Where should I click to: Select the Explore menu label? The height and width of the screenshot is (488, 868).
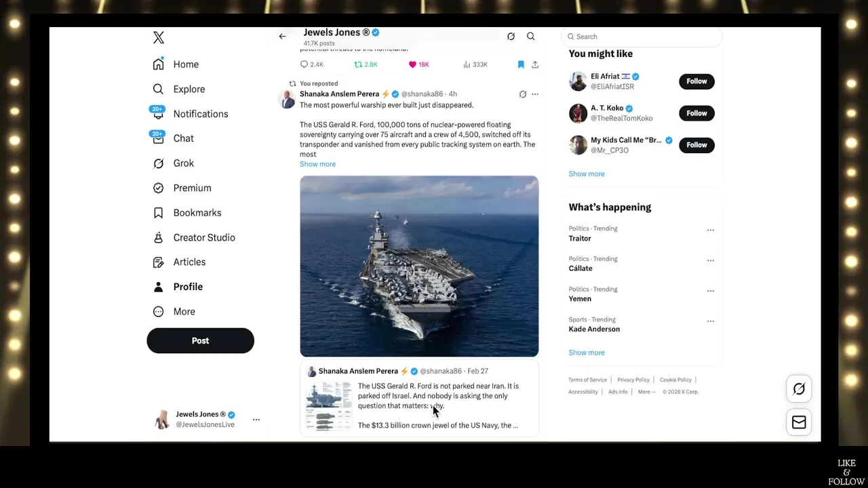[189, 89]
